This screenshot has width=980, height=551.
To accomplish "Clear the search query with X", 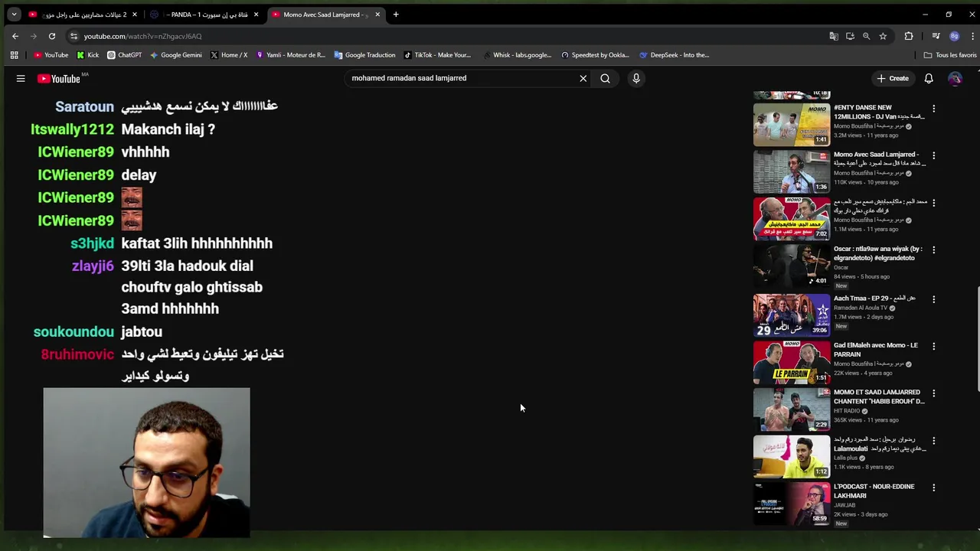I will tap(583, 78).
